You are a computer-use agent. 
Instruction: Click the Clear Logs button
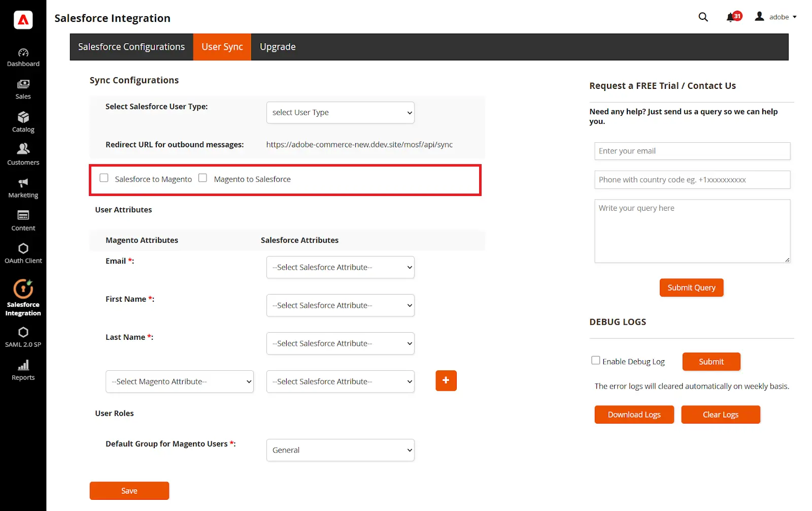pos(721,414)
